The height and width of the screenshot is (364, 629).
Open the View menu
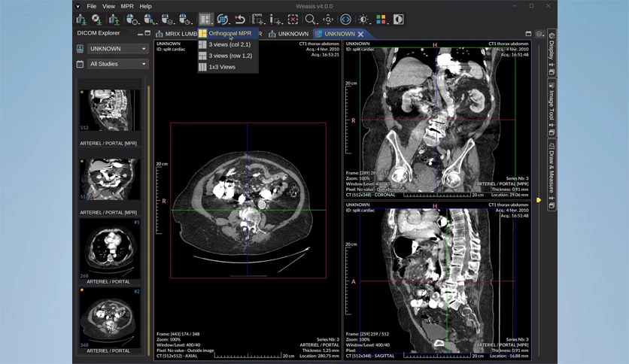pyautogui.click(x=108, y=6)
